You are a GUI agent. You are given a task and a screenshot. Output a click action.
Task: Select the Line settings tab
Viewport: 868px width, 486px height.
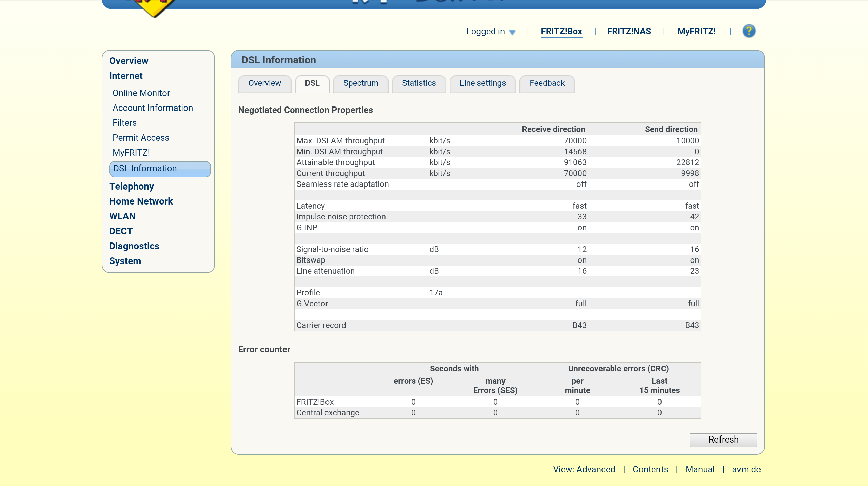click(x=482, y=83)
